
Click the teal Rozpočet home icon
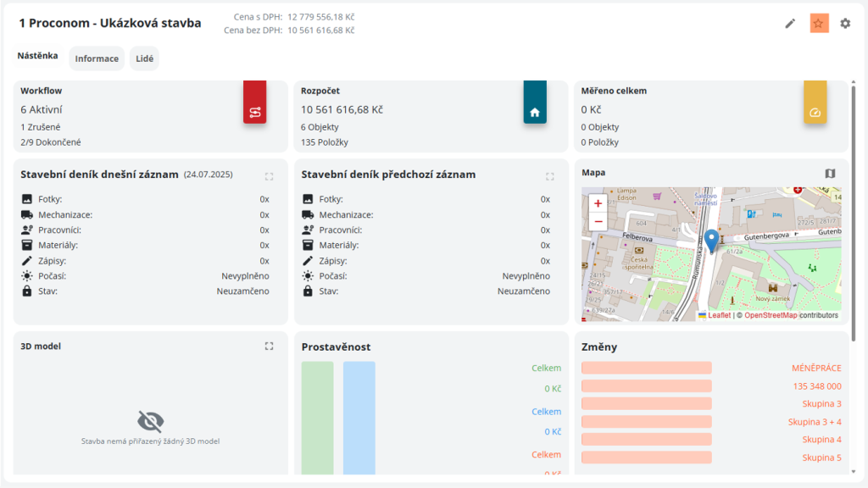535,112
